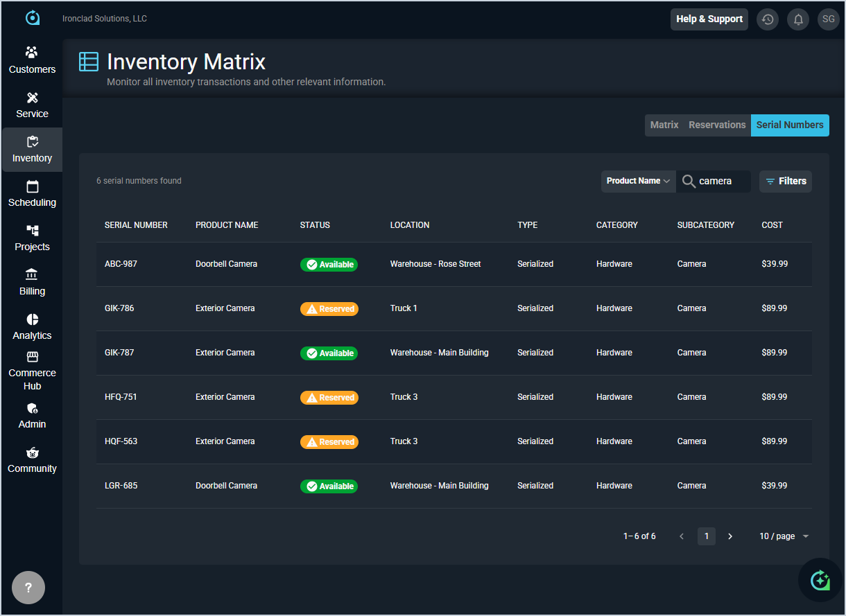This screenshot has width=846, height=616.
Task: Open the notifications bell
Action: coord(798,19)
